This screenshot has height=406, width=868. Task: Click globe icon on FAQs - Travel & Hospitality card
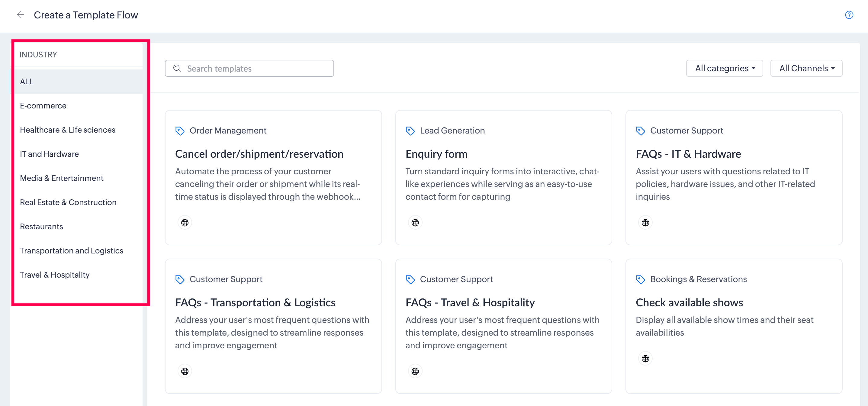(415, 371)
